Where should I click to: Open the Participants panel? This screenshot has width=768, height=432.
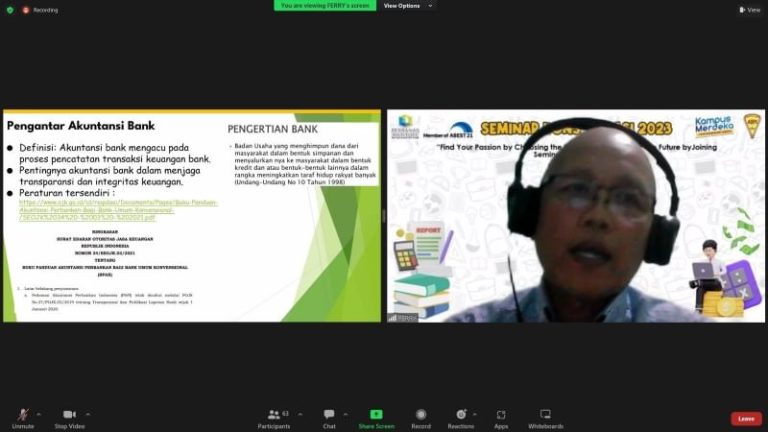(x=274, y=419)
